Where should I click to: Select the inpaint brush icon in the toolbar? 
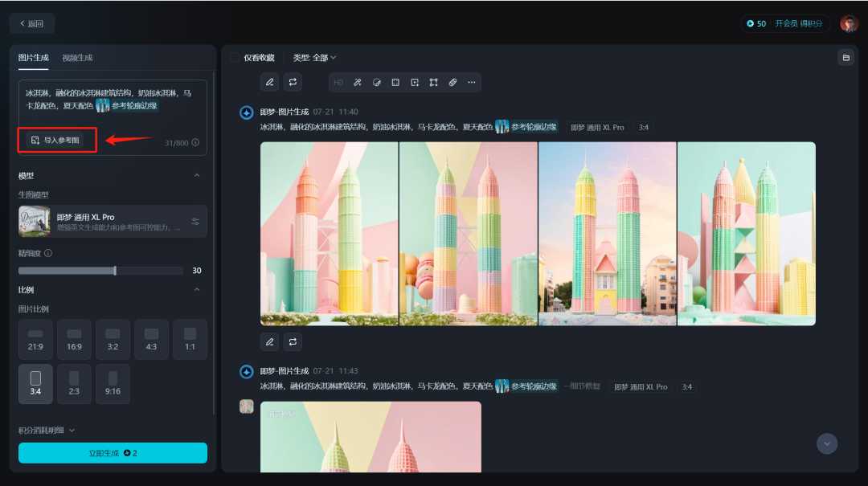point(358,82)
